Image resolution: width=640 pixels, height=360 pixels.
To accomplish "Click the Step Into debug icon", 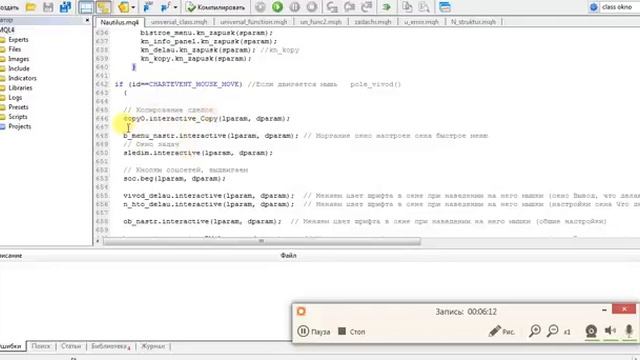I will (x=332, y=7).
